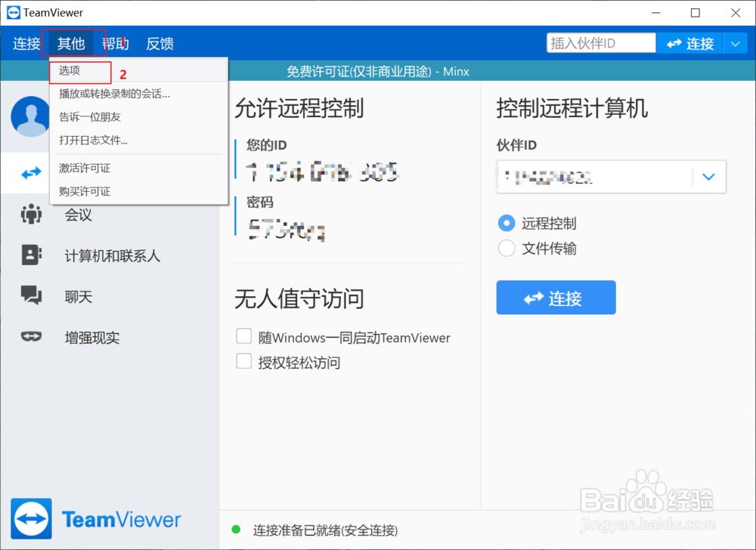
Task: Open the 计算机和联系人 sidebar label
Action: click(113, 255)
